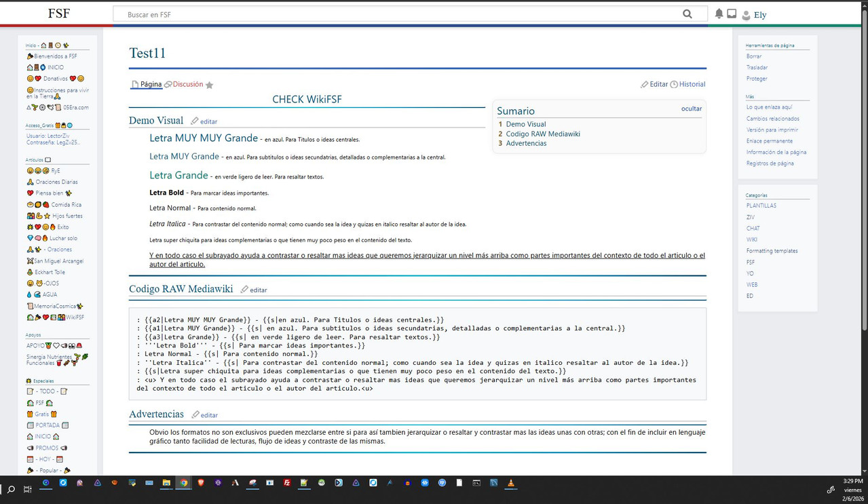Open Hijos fuertes sidebar article
This screenshot has height=504, width=868.
click(x=55, y=216)
